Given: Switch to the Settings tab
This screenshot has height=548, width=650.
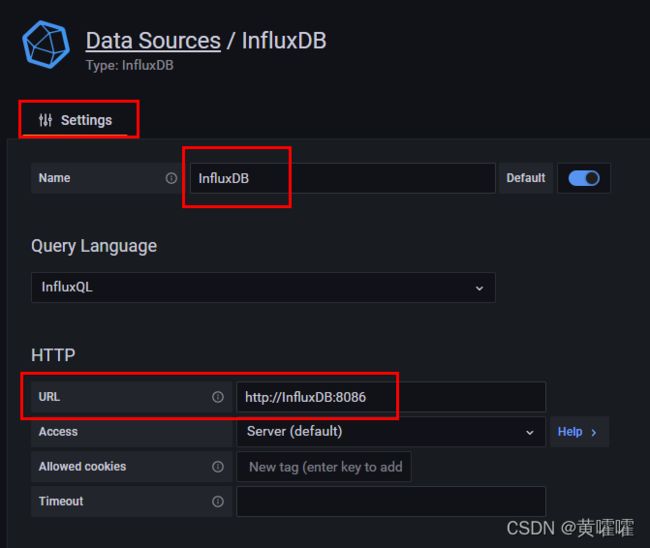Looking at the screenshot, I should click(x=75, y=120).
